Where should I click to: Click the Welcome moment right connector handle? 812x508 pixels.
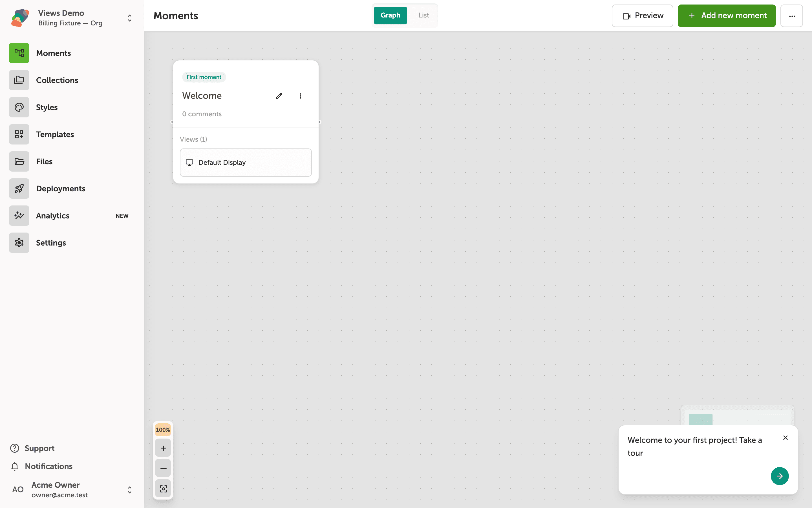(320, 122)
